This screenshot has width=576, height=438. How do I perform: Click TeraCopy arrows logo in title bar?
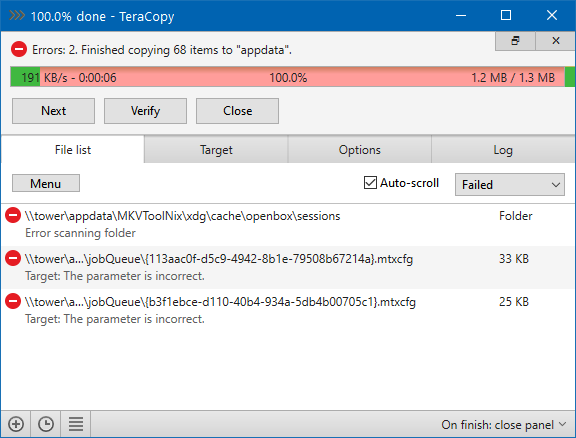(x=17, y=15)
